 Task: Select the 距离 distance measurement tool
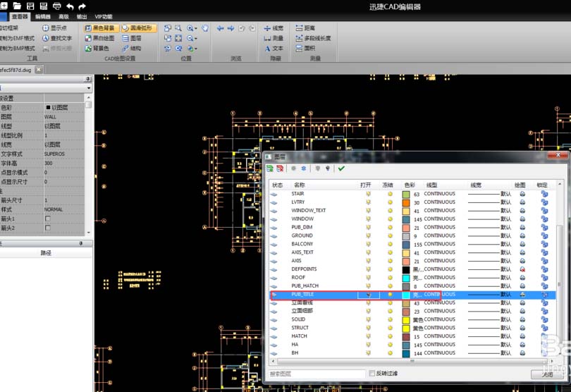305,28
